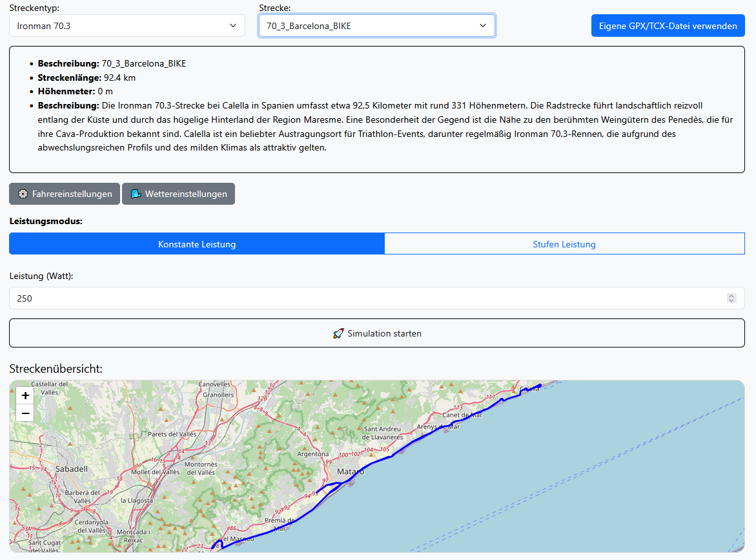Select the Konstante Leistung mode
The height and width of the screenshot is (560, 756).
coord(197,244)
